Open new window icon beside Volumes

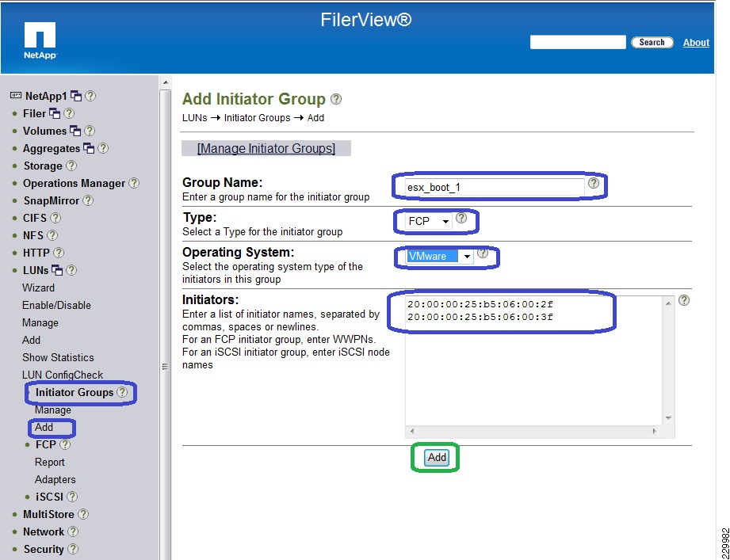pyautogui.click(x=75, y=131)
